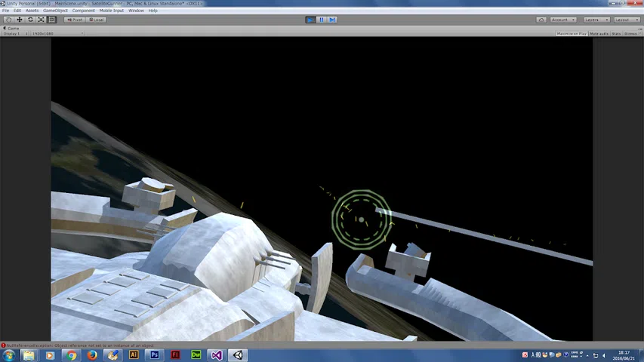The height and width of the screenshot is (362, 644).
Task: Toggle Mute audio
Action: (x=599, y=34)
